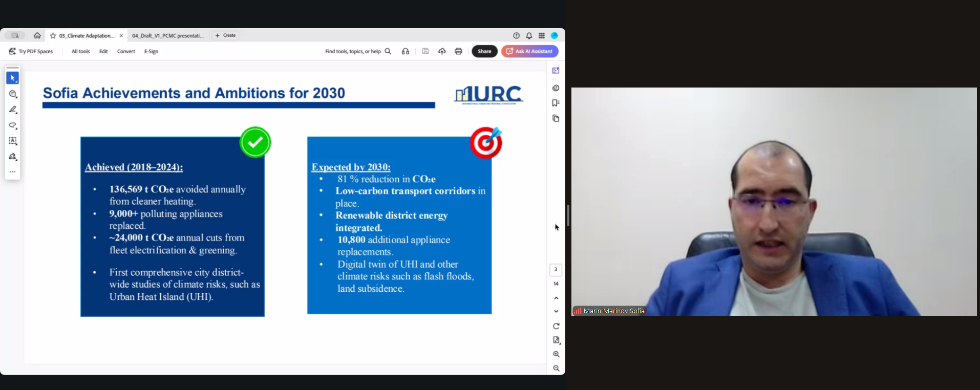Click the Share button
The width and height of the screenshot is (980, 390).
484,51
